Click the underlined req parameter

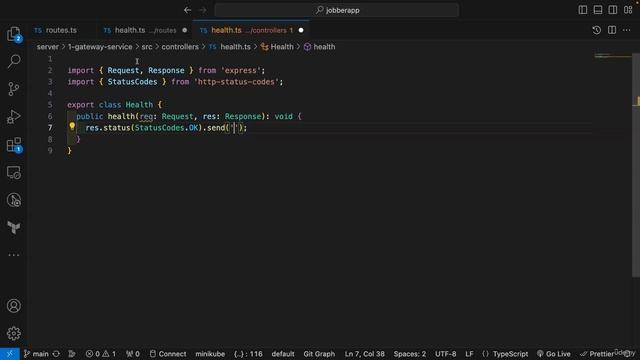(x=146, y=117)
